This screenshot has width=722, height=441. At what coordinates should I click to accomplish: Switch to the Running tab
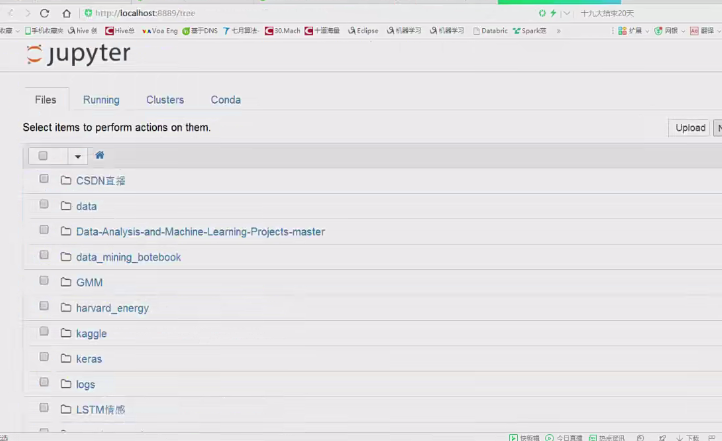101,100
